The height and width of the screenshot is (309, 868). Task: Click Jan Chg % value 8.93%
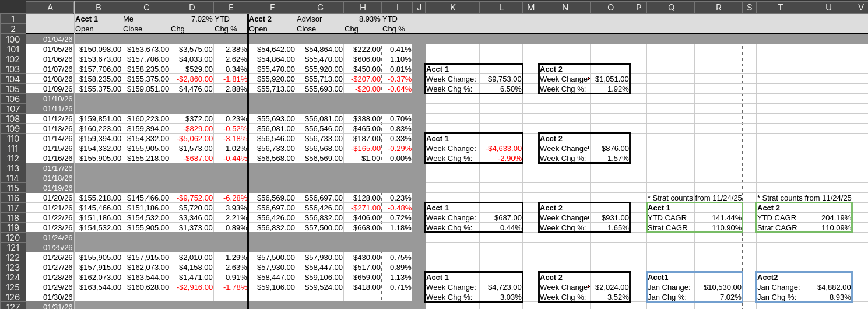click(x=828, y=297)
